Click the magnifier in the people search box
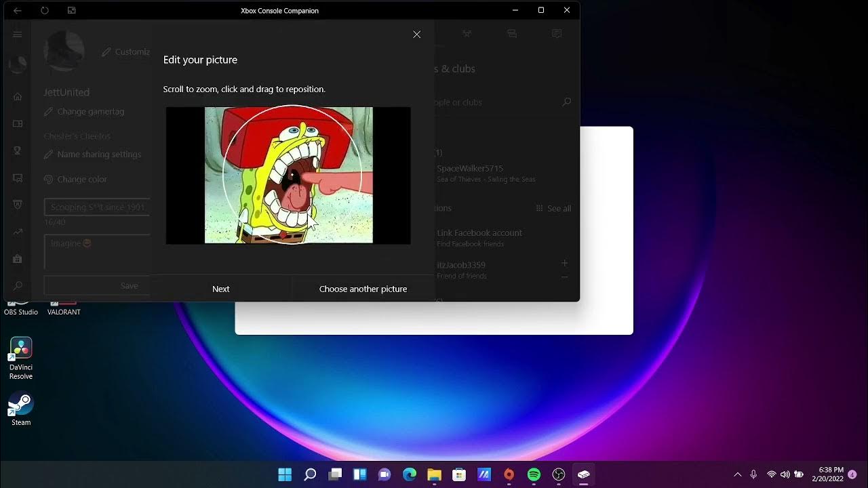This screenshot has width=868, height=488. point(566,102)
